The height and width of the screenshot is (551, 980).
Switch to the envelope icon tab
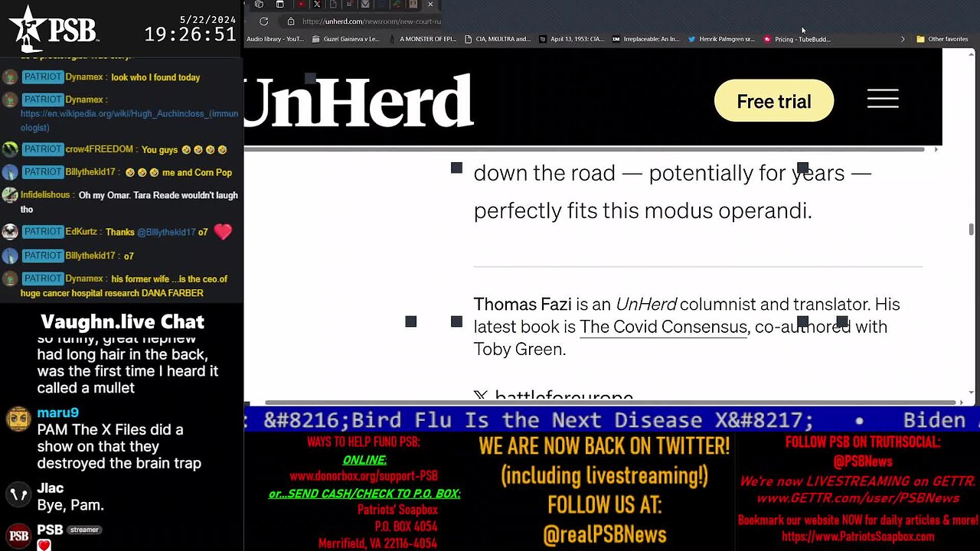(365, 5)
